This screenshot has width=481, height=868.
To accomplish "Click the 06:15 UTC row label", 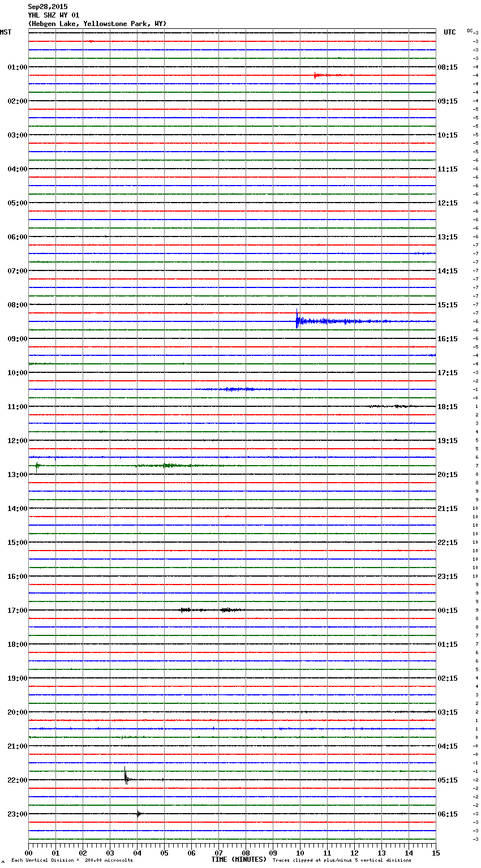I will pos(448,814).
